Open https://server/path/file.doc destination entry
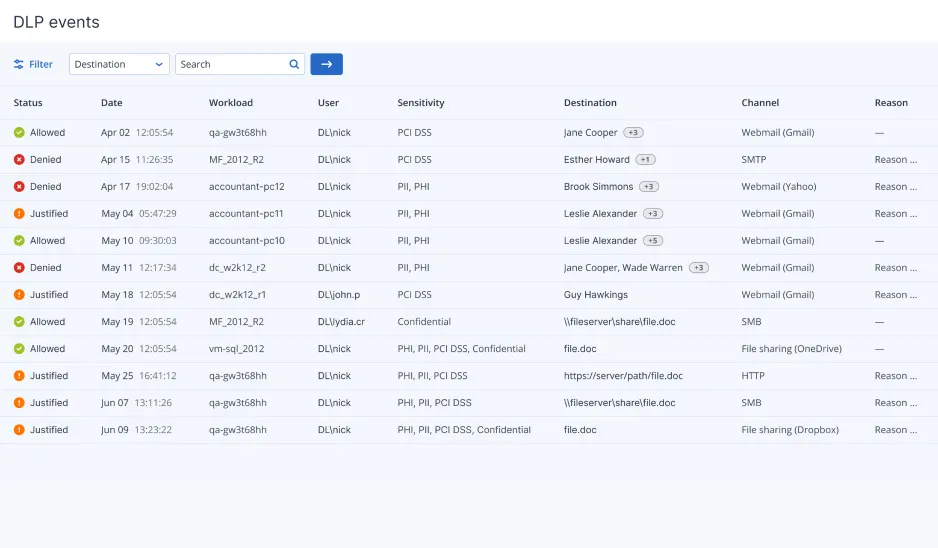The width and height of the screenshot is (938, 548). 623,375
